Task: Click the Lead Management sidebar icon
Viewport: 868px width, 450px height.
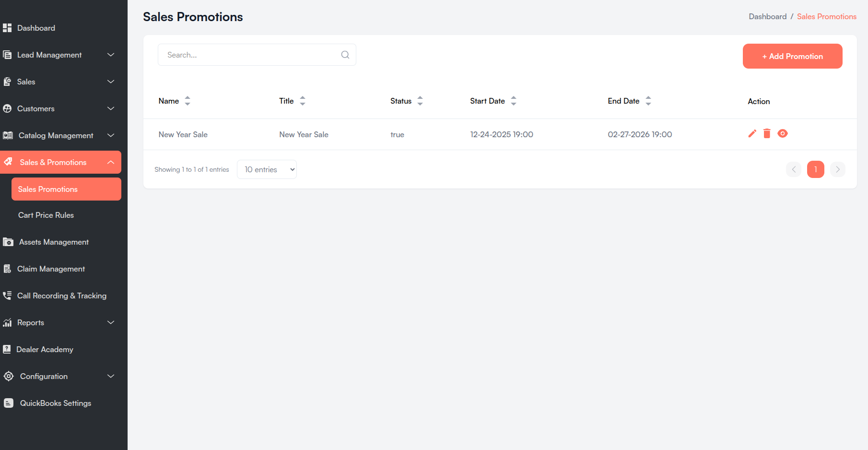Action: 7,55
